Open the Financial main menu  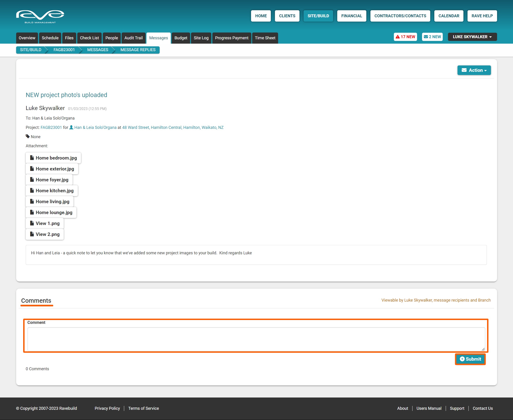[x=351, y=16]
